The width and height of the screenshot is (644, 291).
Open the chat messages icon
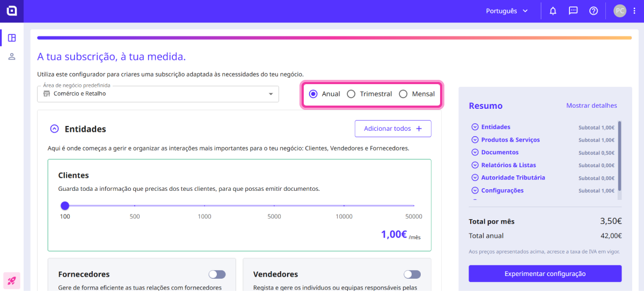pos(573,11)
